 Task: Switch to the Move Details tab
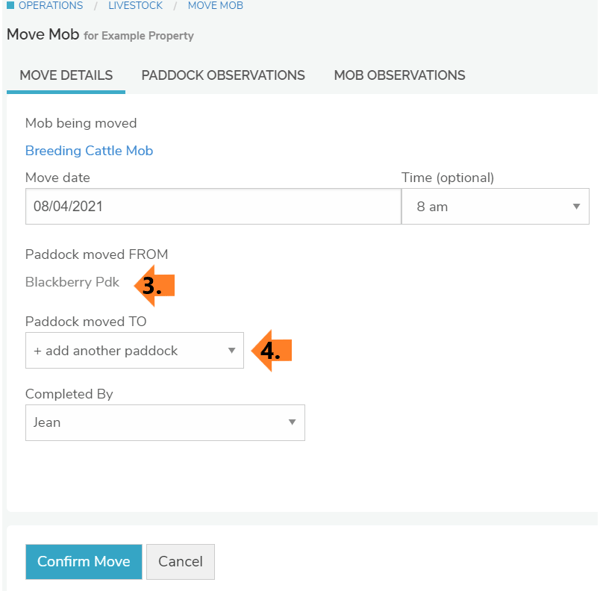pyautogui.click(x=66, y=75)
